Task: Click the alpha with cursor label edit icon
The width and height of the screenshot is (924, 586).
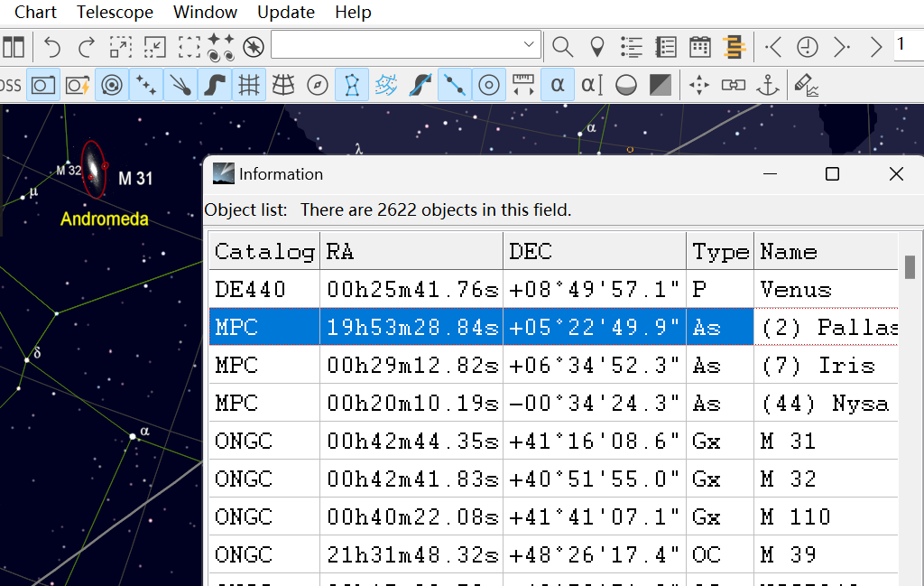Action: pyautogui.click(x=592, y=86)
